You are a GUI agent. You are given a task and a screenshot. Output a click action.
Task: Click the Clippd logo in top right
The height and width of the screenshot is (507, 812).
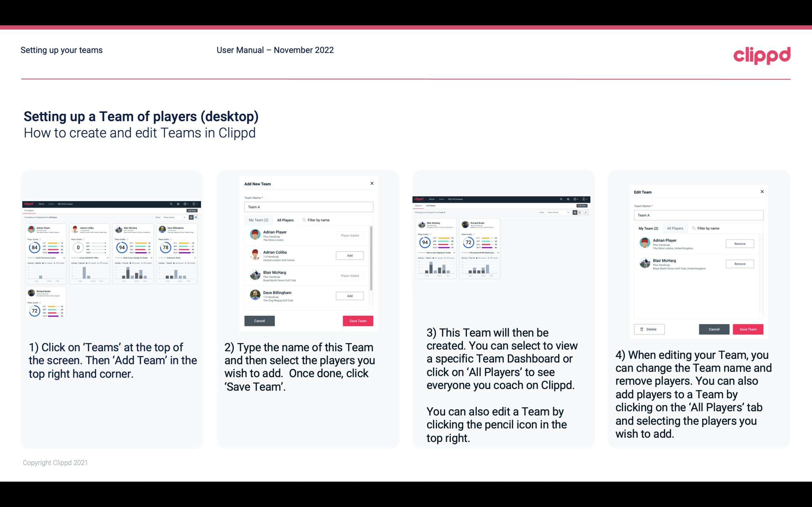[x=762, y=54]
